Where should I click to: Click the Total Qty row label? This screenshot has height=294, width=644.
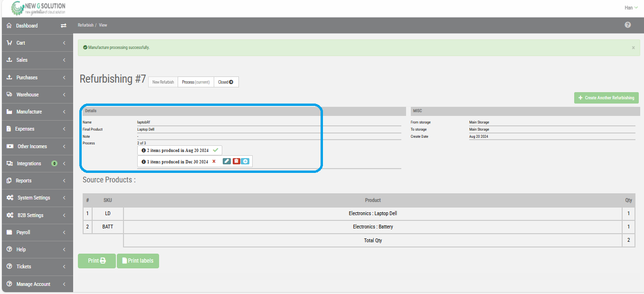[373, 240]
